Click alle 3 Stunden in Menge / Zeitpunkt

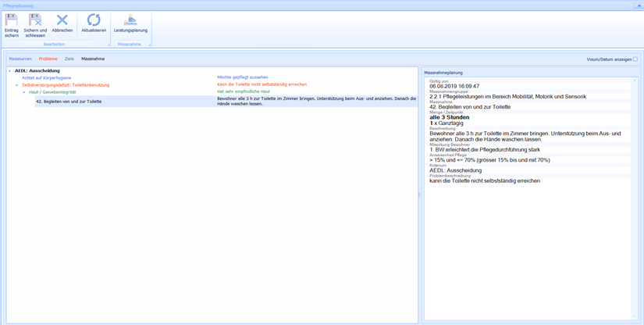(450, 117)
